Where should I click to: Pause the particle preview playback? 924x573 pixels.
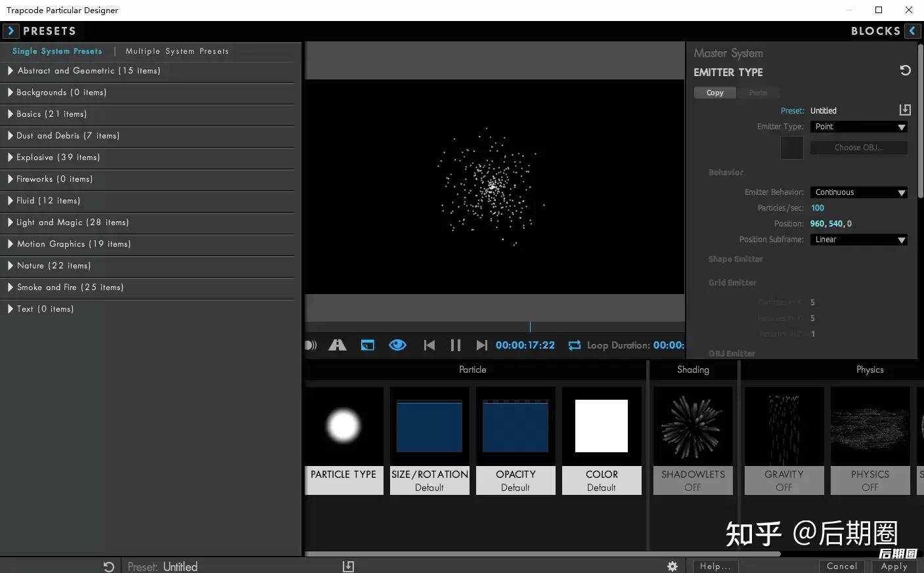pyautogui.click(x=455, y=345)
